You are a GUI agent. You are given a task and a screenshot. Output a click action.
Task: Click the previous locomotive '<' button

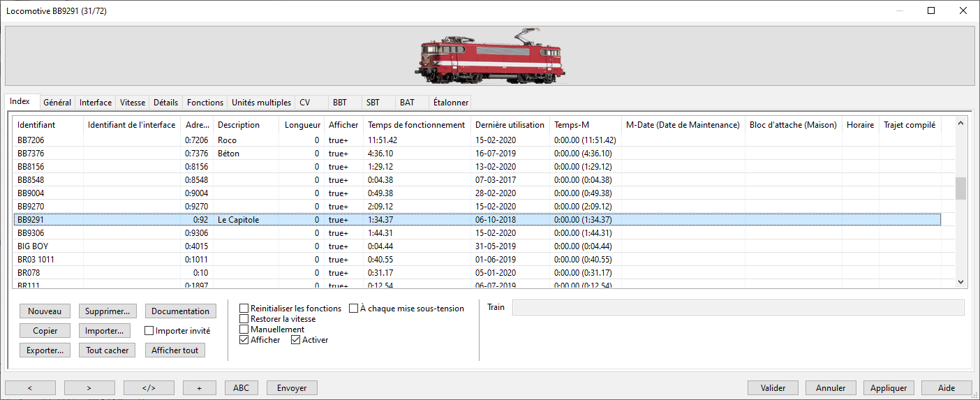coord(30,388)
